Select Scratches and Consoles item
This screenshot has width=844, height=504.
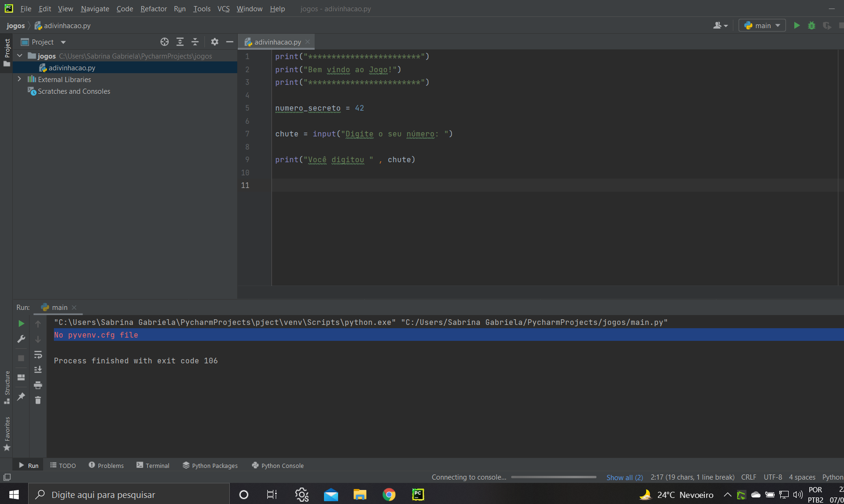click(74, 91)
